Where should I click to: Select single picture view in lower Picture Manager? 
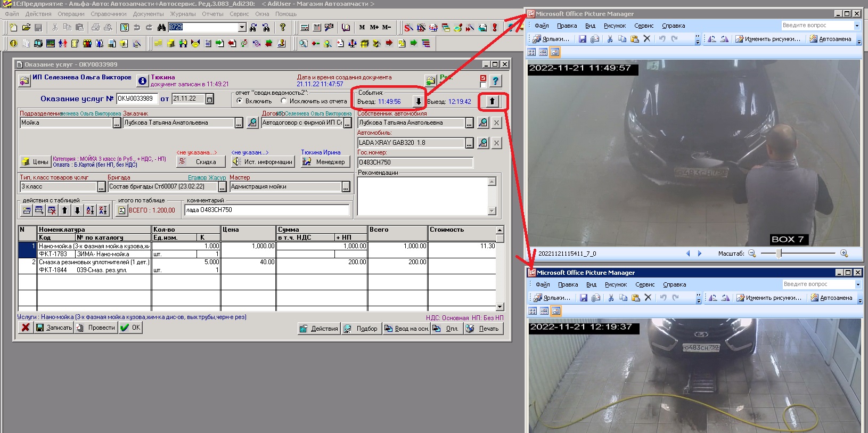click(x=556, y=311)
